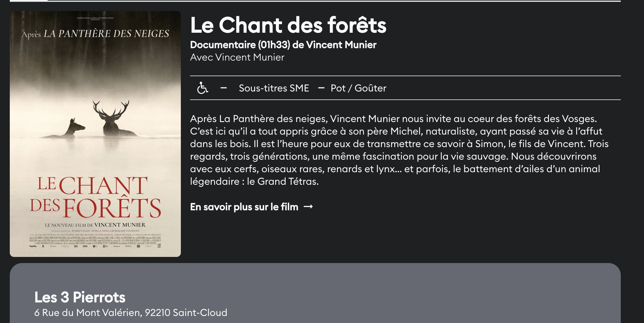Click 'Après LA PANTHÈRE DES NEIGES' on the poster
The image size is (644, 323).
(95, 34)
